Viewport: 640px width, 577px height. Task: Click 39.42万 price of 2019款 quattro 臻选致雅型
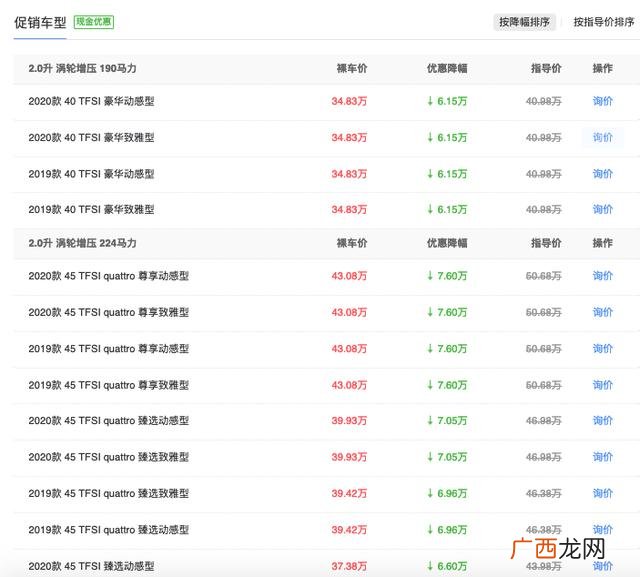tap(349, 493)
